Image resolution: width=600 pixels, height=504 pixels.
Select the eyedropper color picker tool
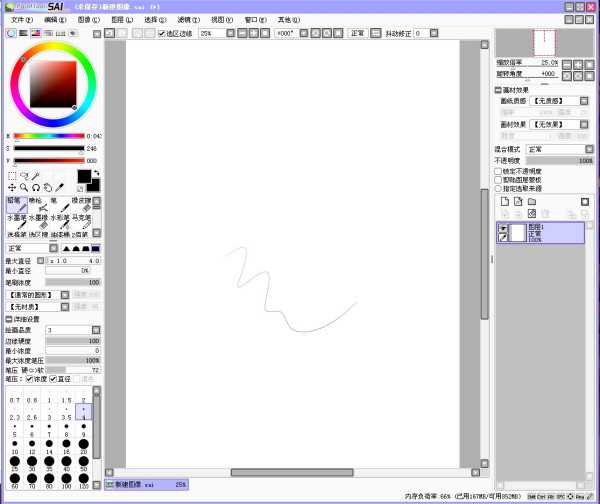click(x=59, y=187)
